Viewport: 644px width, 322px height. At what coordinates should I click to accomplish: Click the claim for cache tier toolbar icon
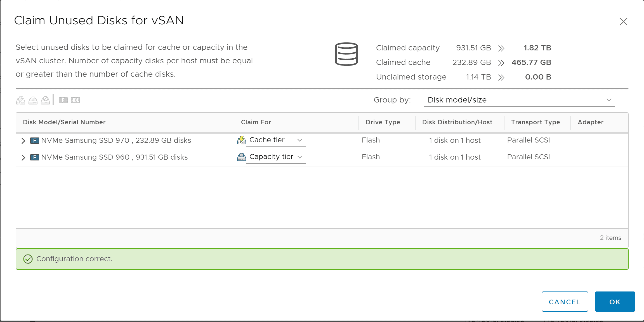click(x=21, y=100)
